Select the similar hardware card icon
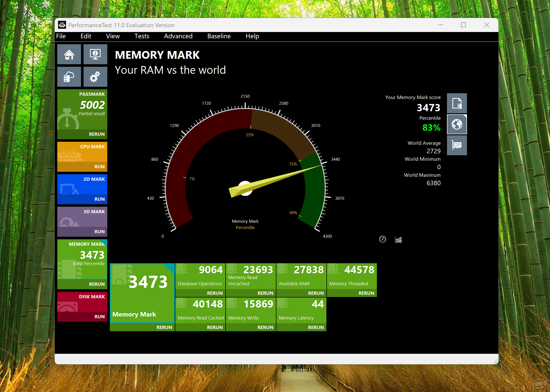 [457, 145]
